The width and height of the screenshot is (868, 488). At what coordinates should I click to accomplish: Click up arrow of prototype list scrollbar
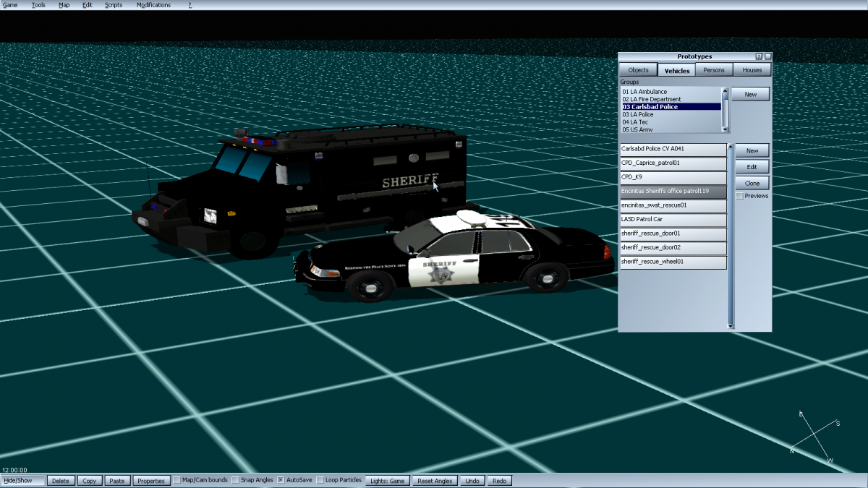coord(731,145)
